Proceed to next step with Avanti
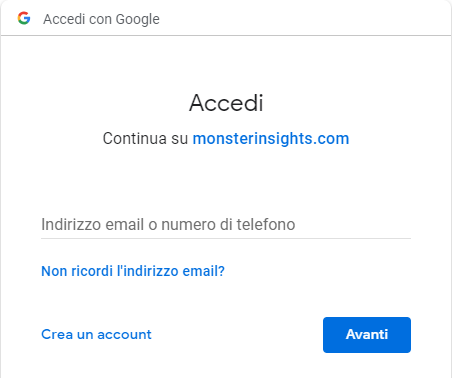 pos(367,335)
